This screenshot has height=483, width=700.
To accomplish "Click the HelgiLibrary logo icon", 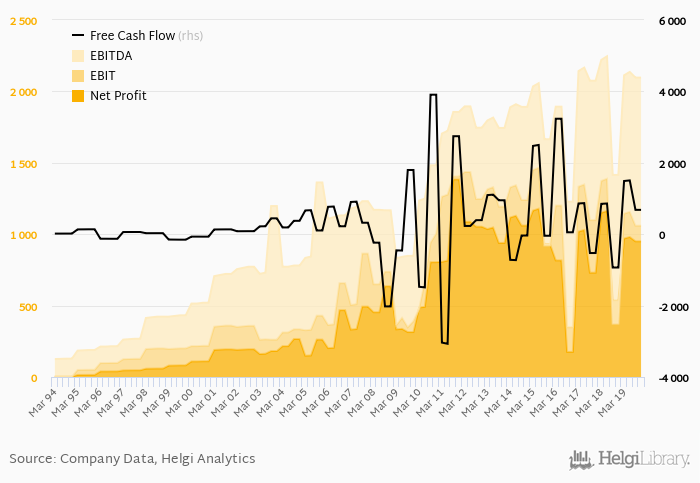I will click(579, 459).
